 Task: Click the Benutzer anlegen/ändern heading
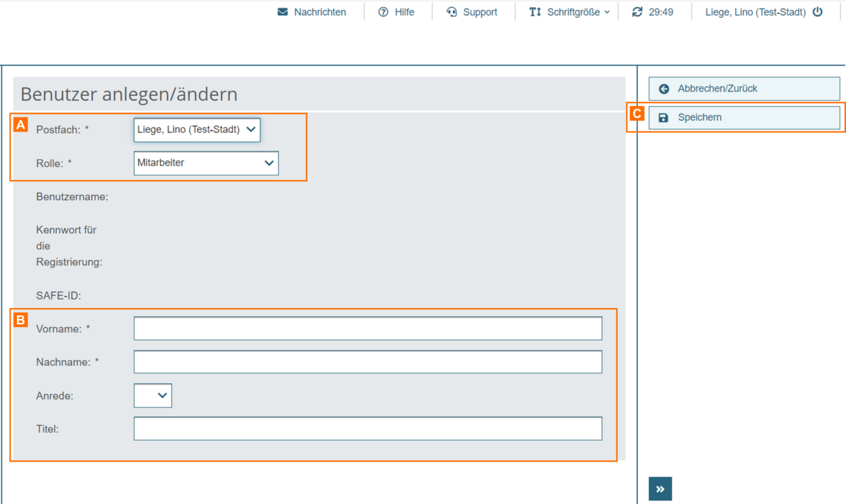129,95
